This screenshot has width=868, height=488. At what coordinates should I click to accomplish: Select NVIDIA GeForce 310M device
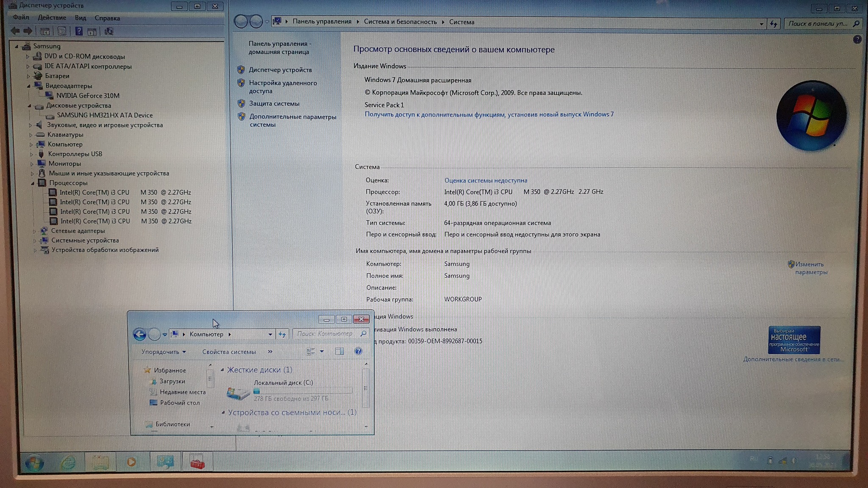tap(88, 96)
